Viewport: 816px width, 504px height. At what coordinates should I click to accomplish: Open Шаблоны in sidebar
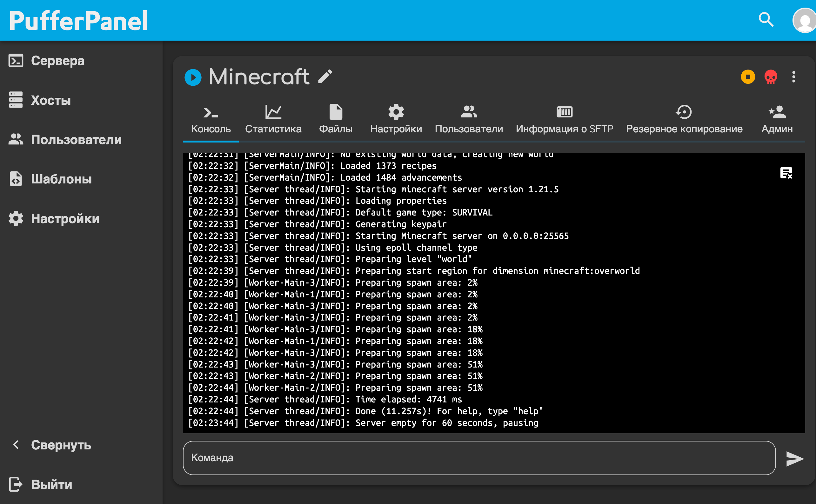pos(81,179)
